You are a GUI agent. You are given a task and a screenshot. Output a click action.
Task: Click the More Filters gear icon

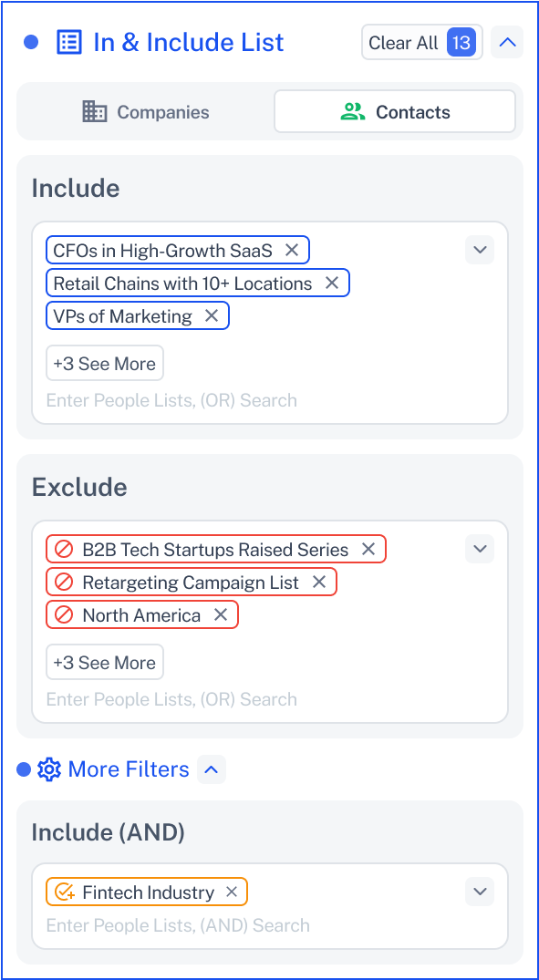(48, 769)
